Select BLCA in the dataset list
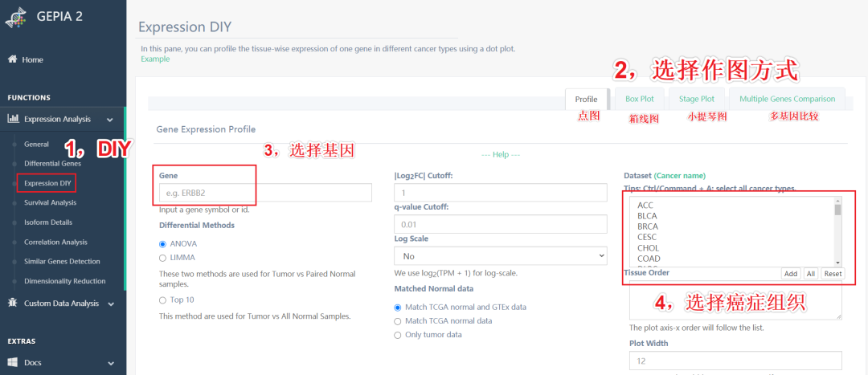The height and width of the screenshot is (375, 868). 648,216
